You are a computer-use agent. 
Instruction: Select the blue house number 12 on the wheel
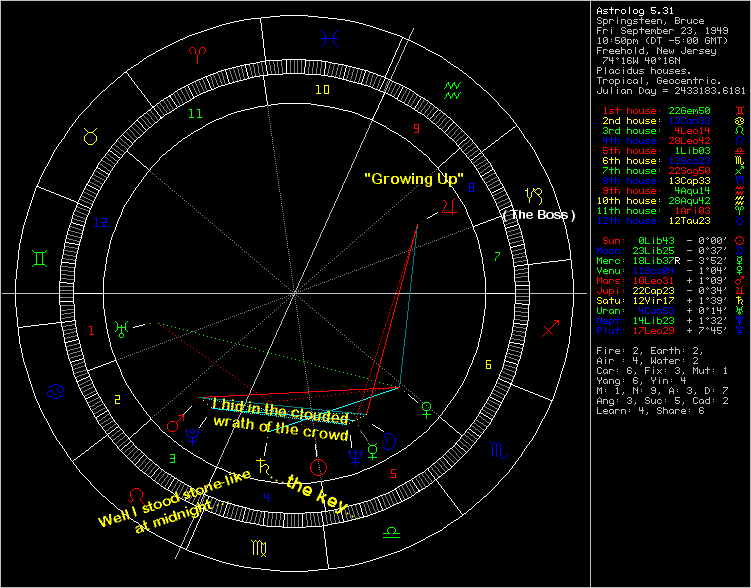click(101, 223)
